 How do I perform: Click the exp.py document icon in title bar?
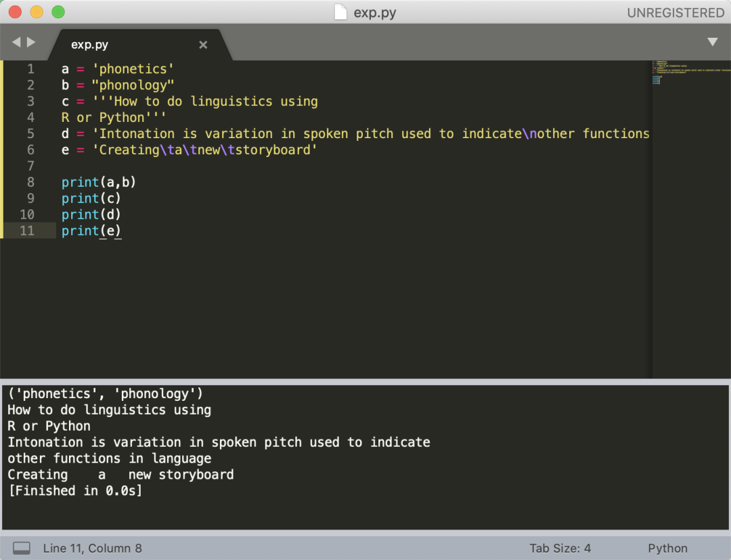tap(342, 12)
